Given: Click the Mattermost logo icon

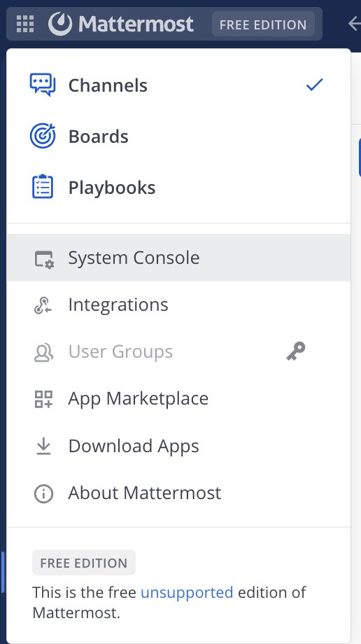Looking at the screenshot, I should point(60,24).
